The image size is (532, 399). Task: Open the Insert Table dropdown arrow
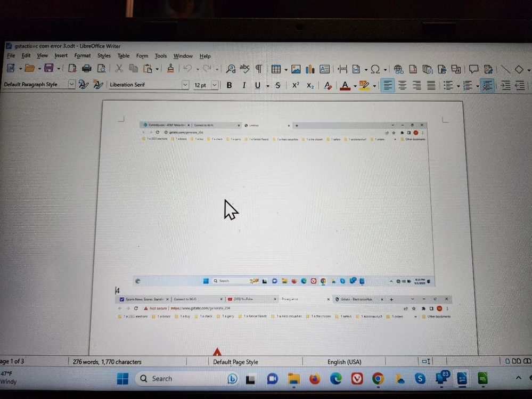click(286, 70)
